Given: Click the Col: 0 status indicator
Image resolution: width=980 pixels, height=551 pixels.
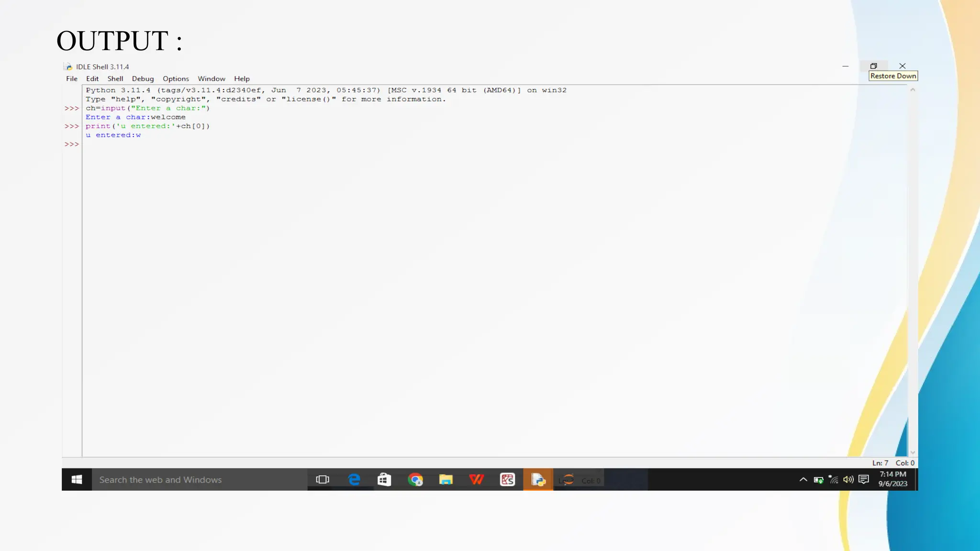Looking at the screenshot, I should tap(905, 463).
